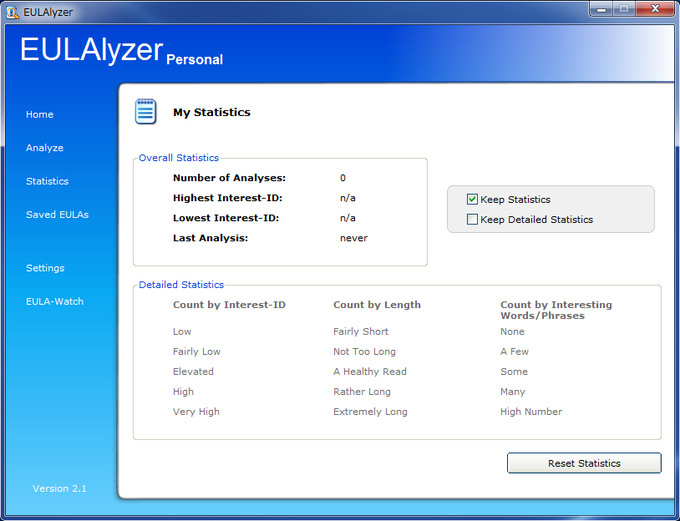Screen dimensions: 680x521
Task: Click the EULAlyzer Personal logo header
Action: pyautogui.click(x=121, y=51)
